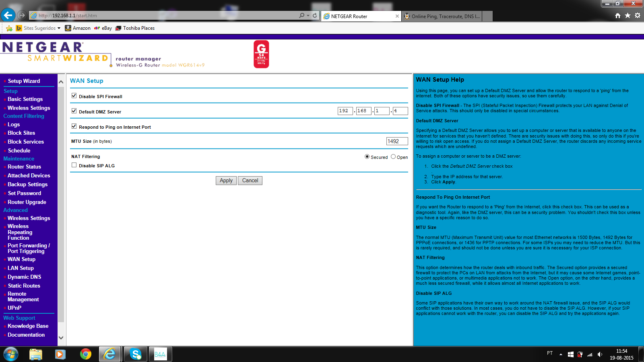Image resolution: width=644 pixels, height=362 pixels.
Task: Open the address bar autocomplete dropdown arrow
Action: [x=308, y=16]
